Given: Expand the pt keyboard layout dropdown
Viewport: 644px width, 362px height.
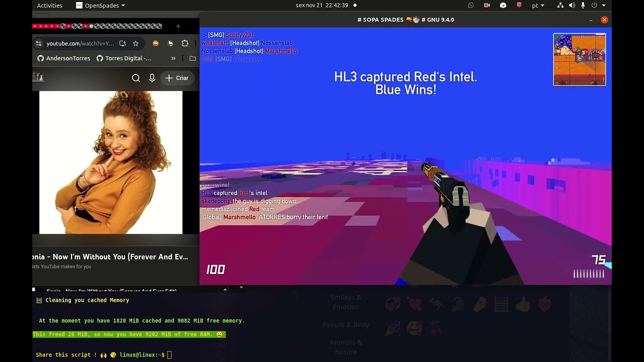Looking at the screenshot, I should (x=538, y=6).
